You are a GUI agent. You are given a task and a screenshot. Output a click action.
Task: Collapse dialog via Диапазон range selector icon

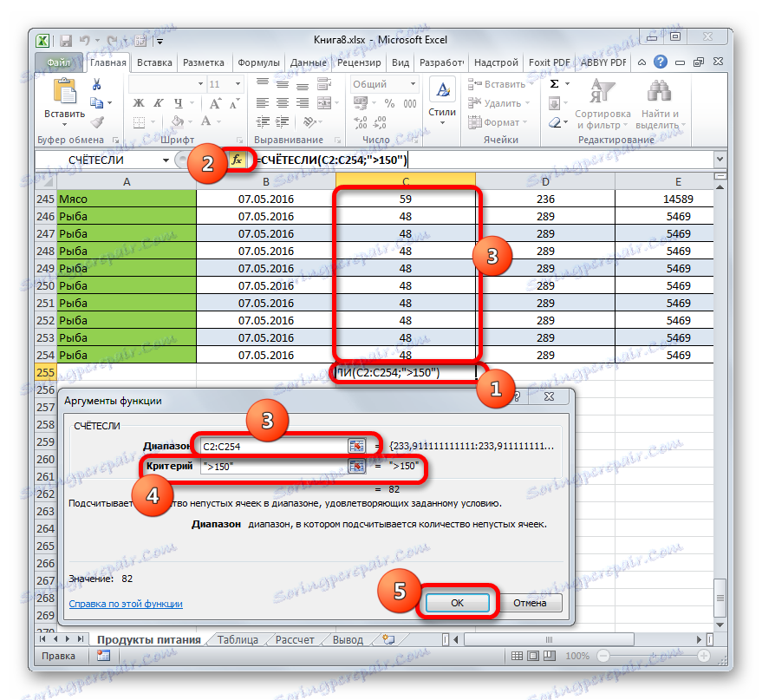coord(356,446)
